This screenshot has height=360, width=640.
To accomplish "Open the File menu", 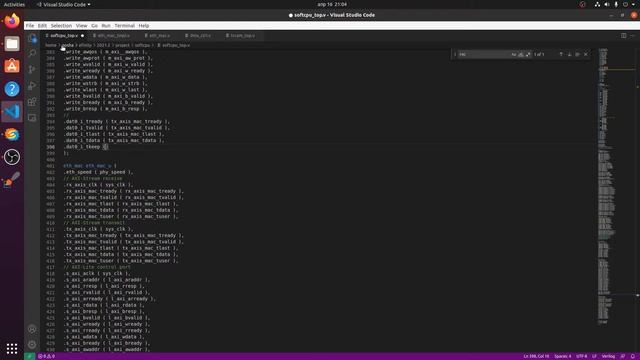I will tap(30, 25).
